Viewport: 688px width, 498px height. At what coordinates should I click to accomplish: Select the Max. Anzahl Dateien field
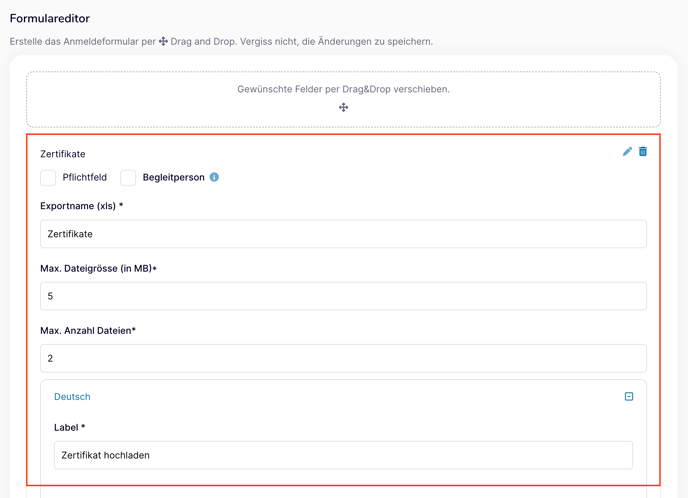(344, 358)
